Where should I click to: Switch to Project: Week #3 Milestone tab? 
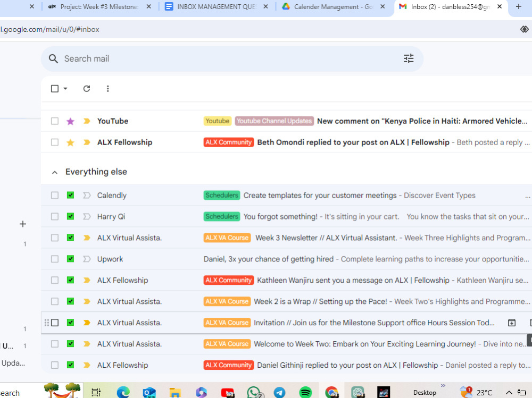click(x=99, y=7)
